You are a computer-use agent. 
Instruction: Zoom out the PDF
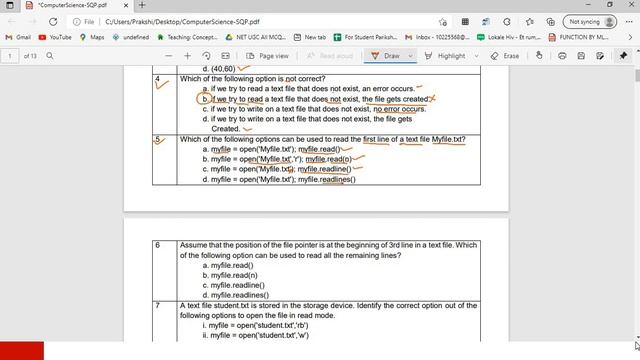[x=169, y=56]
